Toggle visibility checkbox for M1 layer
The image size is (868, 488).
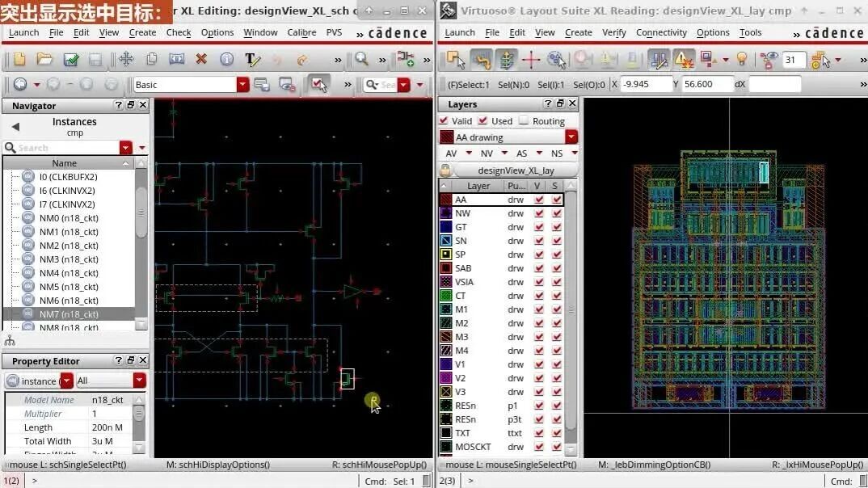tap(538, 309)
